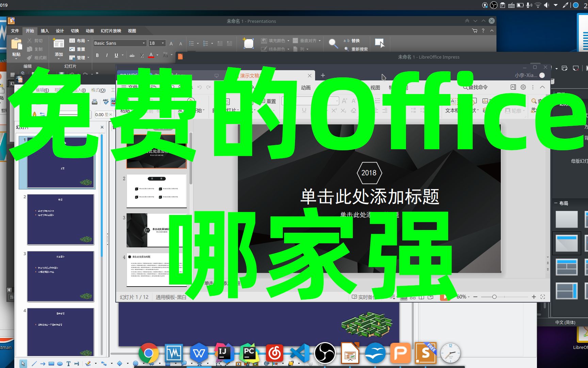Screen dimensions: 588x368
Task: Click 添加 new slide icon in Presentations
Action: click(59, 43)
